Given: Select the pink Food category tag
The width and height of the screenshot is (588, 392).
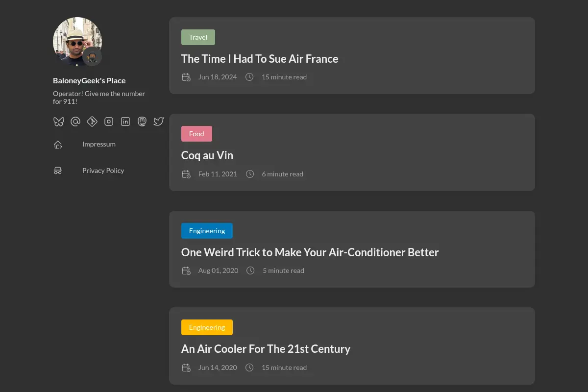Looking at the screenshot, I should tap(196, 134).
